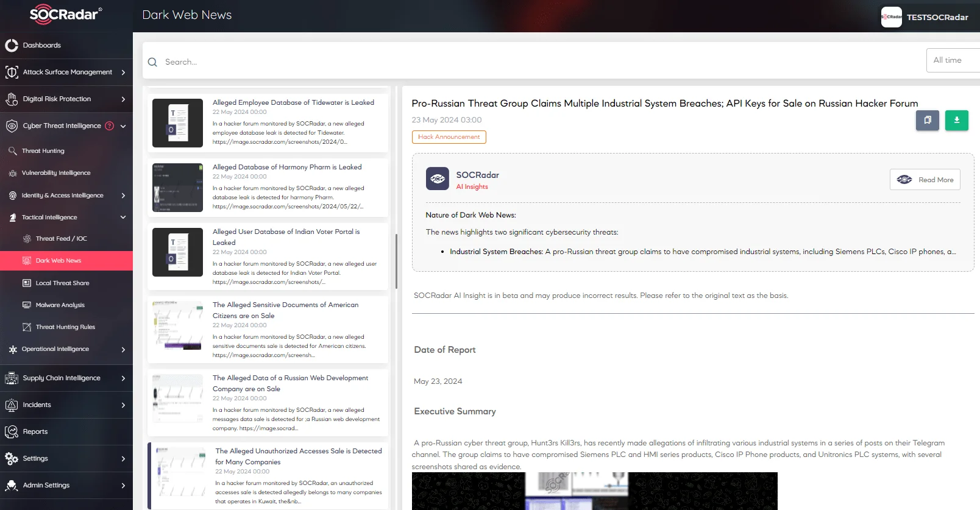Viewport: 980px width, 510px height.
Task: Expand Settings menu chevron
Action: pos(123,458)
